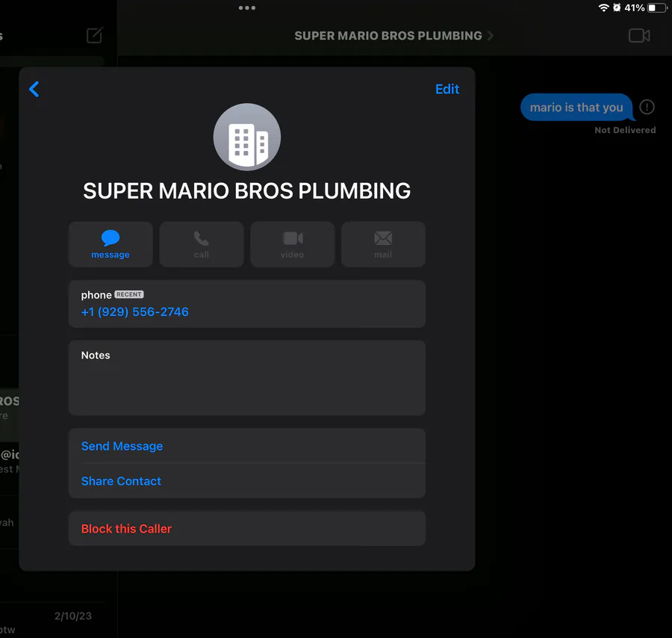Choose Share Contact
Viewport: 672px width, 638px height.
click(x=247, y=481)
